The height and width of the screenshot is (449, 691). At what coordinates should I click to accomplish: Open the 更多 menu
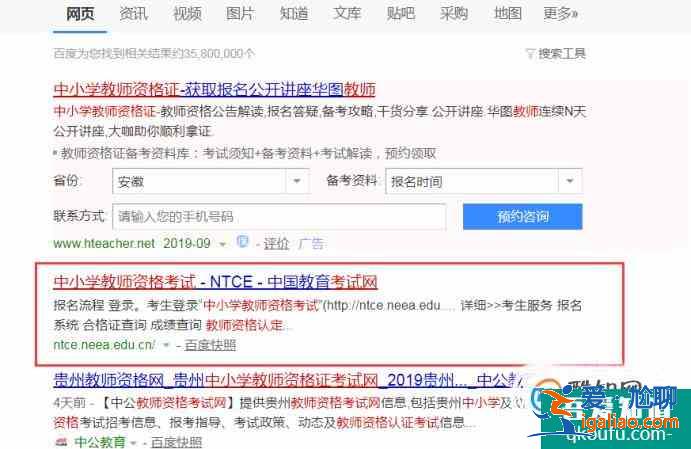coord(560,14)
